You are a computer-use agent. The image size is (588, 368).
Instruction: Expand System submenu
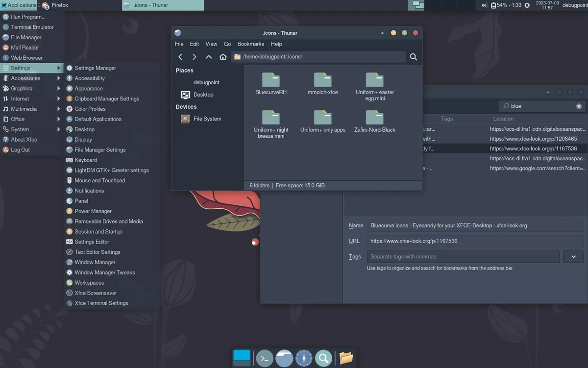[x=32, y=130]
